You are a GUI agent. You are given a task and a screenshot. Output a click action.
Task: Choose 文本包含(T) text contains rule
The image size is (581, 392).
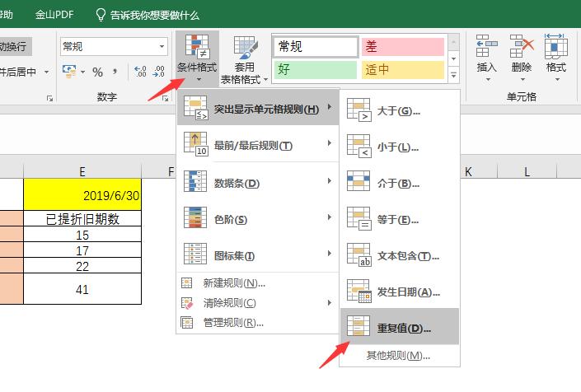coord(400,256)
